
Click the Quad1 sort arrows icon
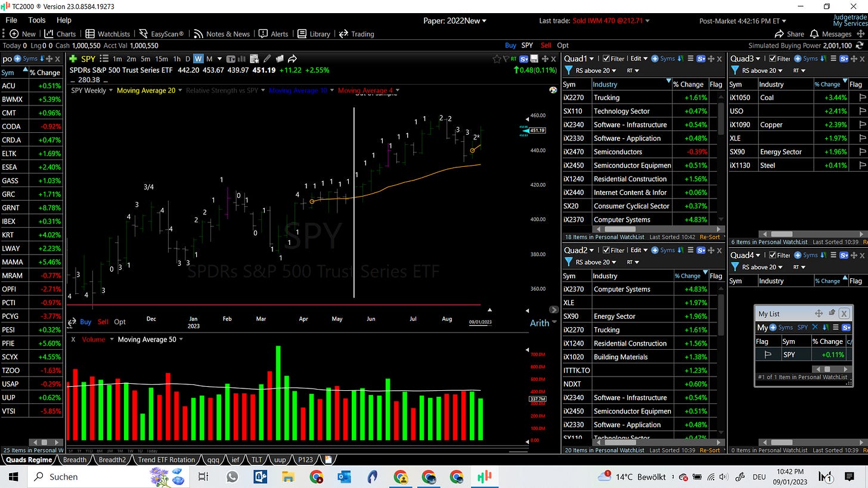(681, 58)
